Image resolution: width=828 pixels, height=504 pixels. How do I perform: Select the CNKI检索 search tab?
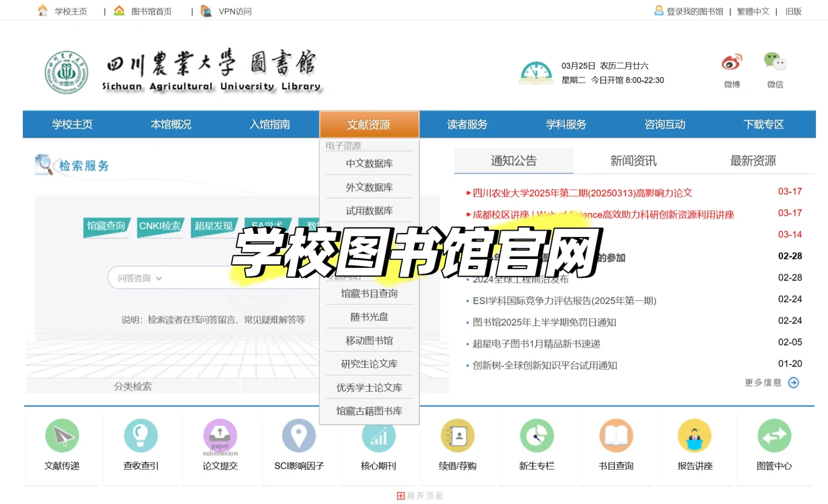[160, 227]
